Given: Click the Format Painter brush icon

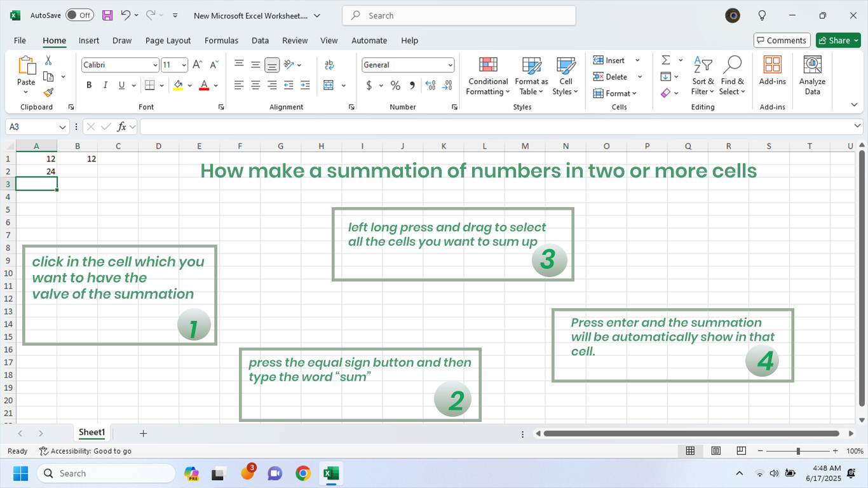Looking at the screenshot, I should tap(48, 93).
